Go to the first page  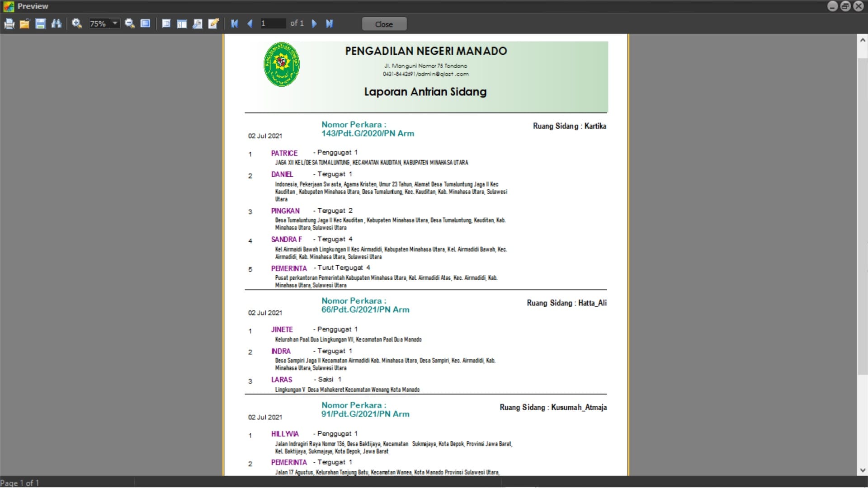pyautogui.click(x=234, y=23)
